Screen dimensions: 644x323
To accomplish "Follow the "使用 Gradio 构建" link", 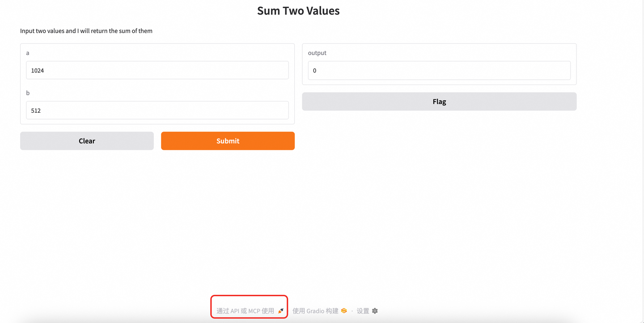I will pyautogui.click(x=315, y=311).
